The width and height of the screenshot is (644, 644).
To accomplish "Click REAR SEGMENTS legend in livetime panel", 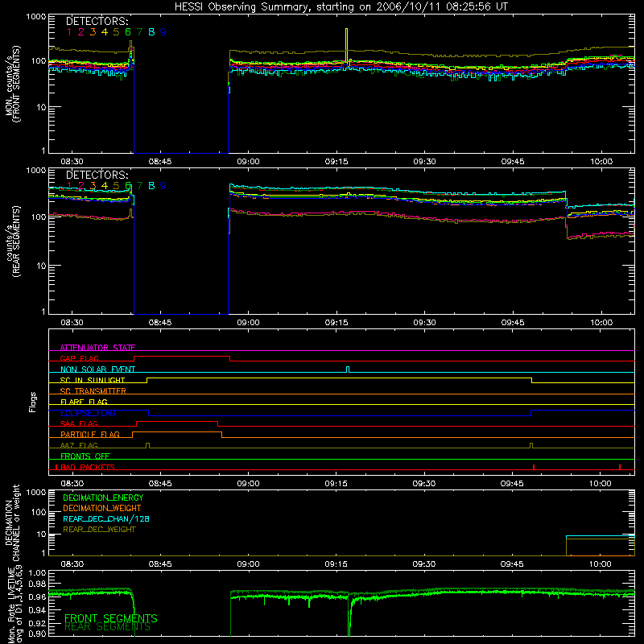I will pos(107,627).
